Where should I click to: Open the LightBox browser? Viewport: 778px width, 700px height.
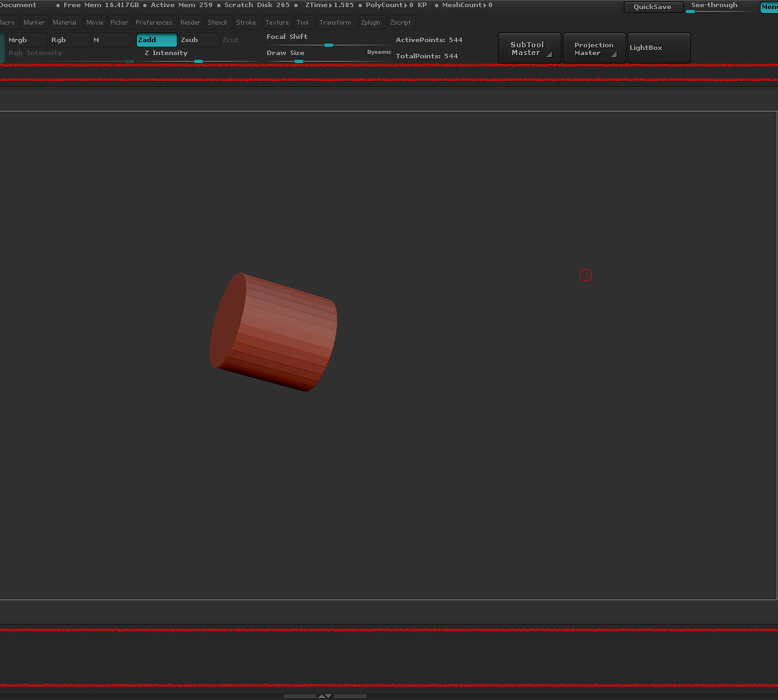pyautogui.click(x=659, y=48)
